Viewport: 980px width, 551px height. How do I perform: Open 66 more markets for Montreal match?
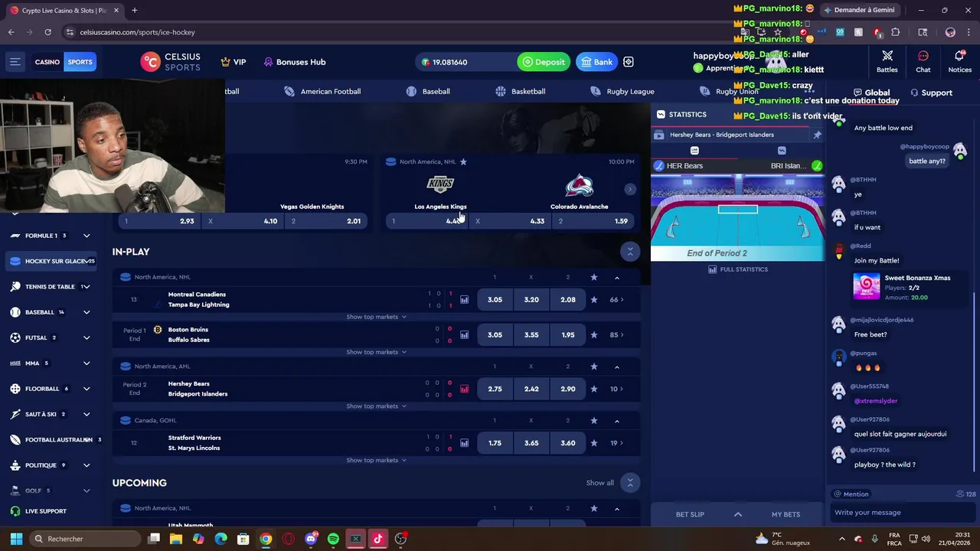617,300
